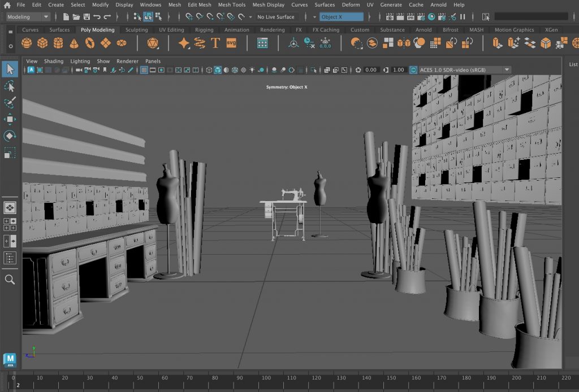
Task: Choose the Move tool in the toolbox
Action: [x=10, y=119]
